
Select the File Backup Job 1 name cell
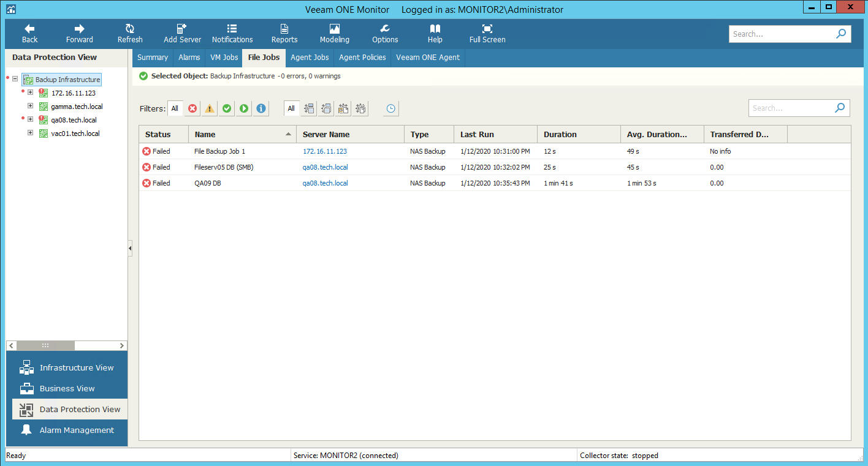[242, 151]
